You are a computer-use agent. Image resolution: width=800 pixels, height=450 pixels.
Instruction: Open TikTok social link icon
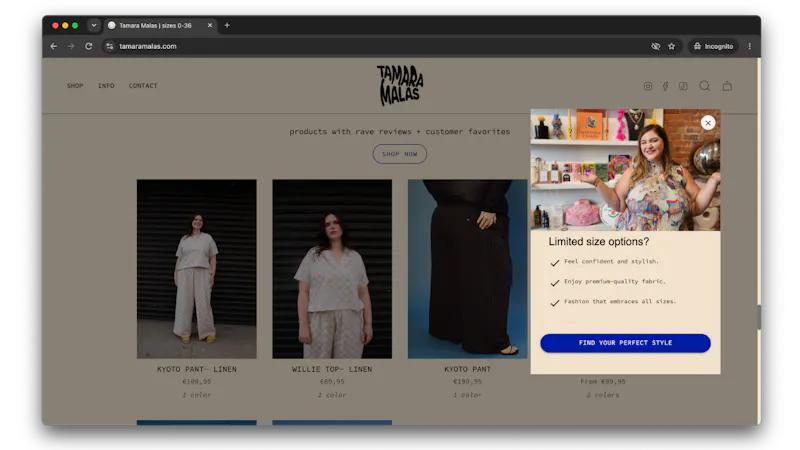(683, 86)
